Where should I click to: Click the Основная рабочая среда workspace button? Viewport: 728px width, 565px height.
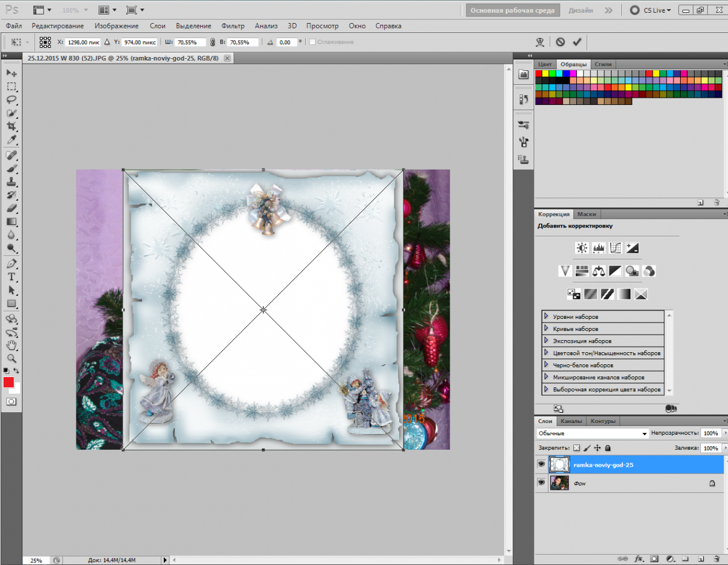tap(513, 10)
